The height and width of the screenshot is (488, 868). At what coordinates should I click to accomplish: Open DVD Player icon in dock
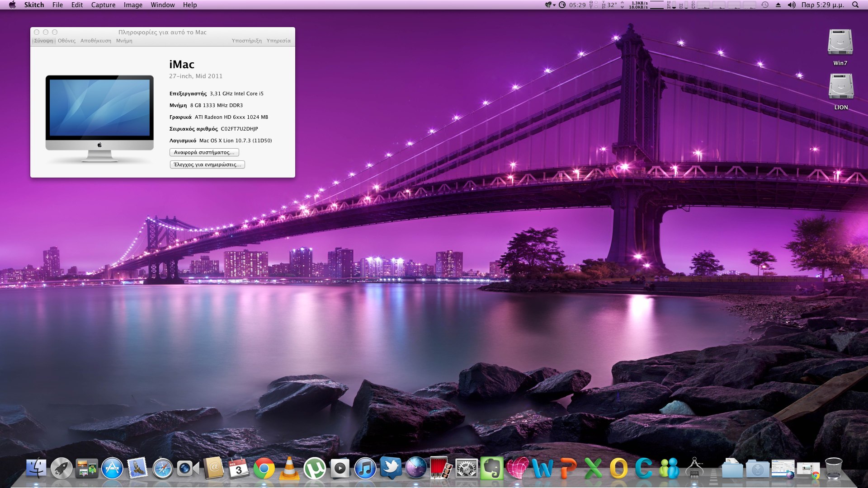340,469
